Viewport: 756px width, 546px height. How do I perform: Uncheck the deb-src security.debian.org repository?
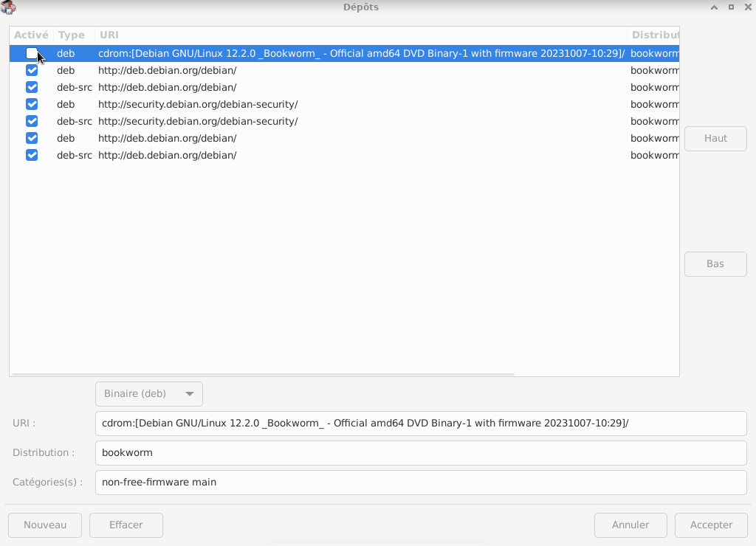(32, 121)
